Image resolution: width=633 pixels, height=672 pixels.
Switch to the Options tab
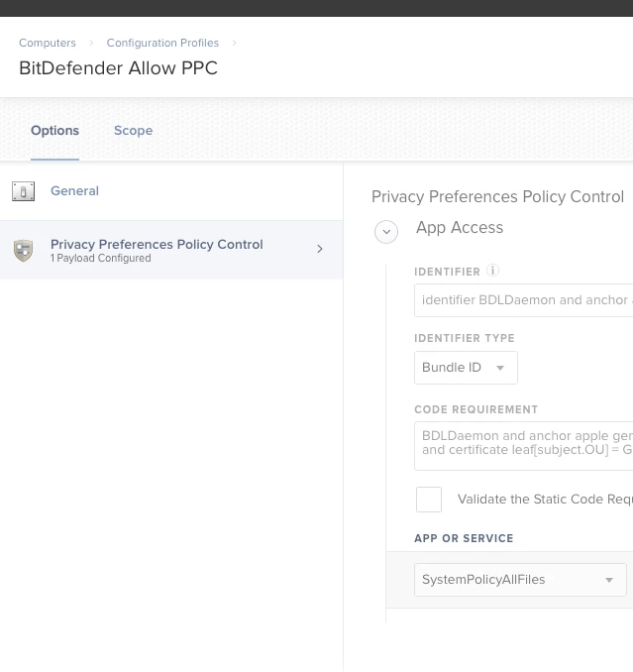[54, 130]
